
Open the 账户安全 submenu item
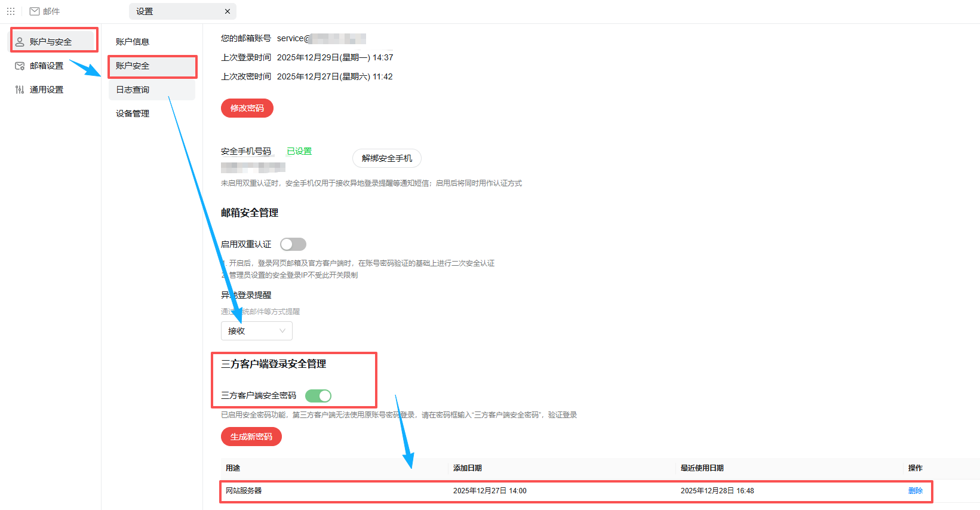152,66
